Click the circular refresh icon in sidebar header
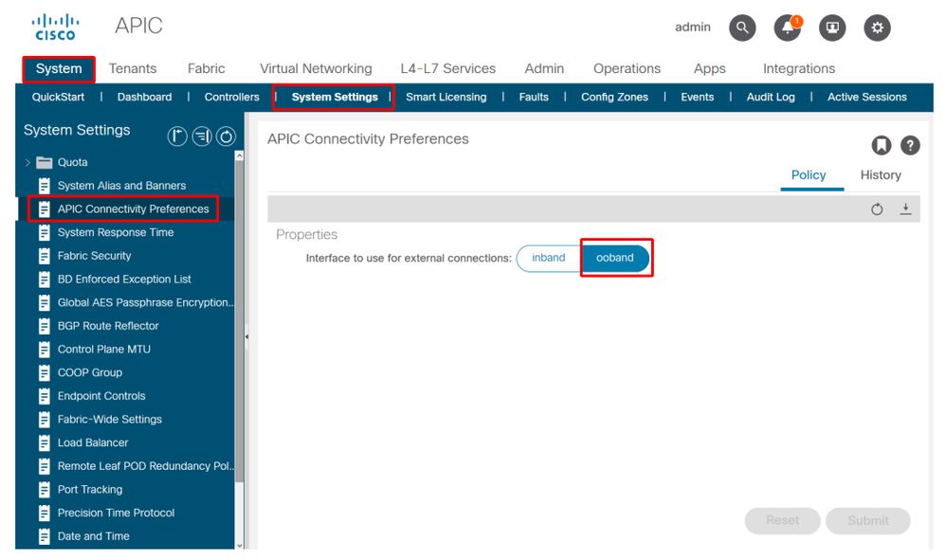 226,136
